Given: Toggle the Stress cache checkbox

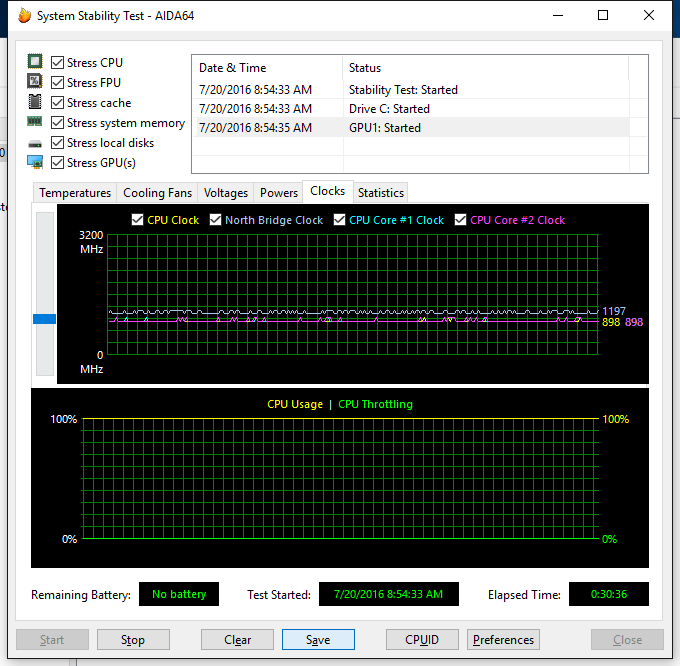Looking at the screenshot, I should coord(57,103).
